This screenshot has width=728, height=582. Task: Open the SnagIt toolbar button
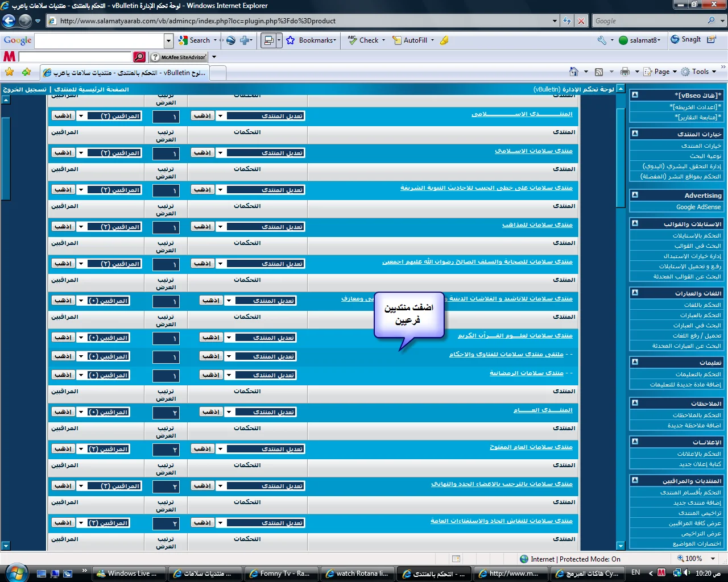click(x=686, y=40)
